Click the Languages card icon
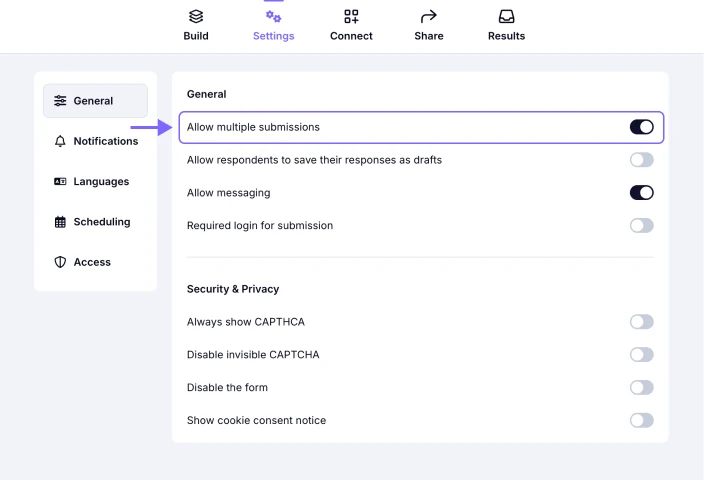The height and width of the screenshot is (480, 704). pos(60,182)
